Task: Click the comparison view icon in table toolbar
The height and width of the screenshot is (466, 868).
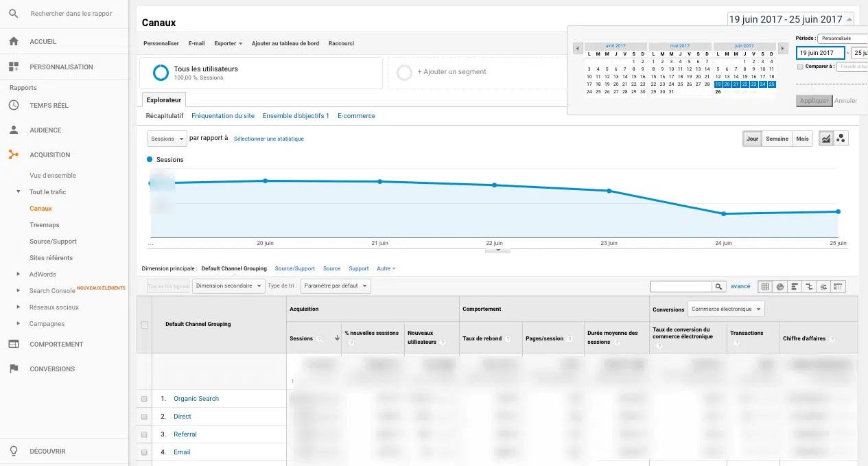Action: point(809,286)
